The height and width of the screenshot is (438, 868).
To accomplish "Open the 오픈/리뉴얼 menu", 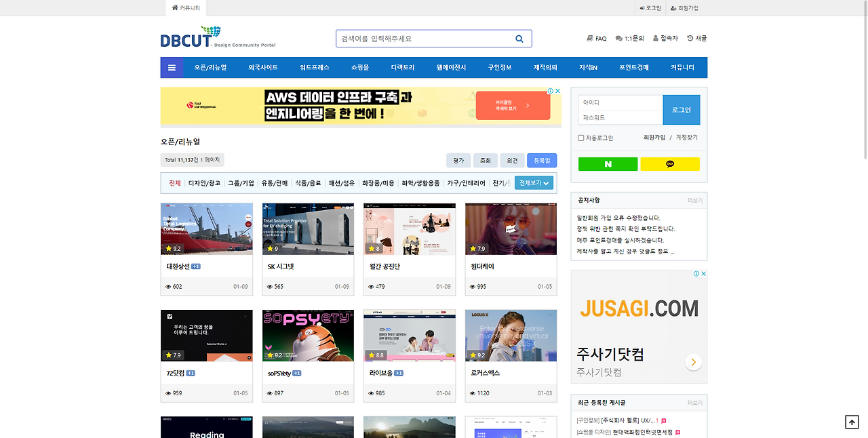I will pyautogui.click(x=210, y=68).
